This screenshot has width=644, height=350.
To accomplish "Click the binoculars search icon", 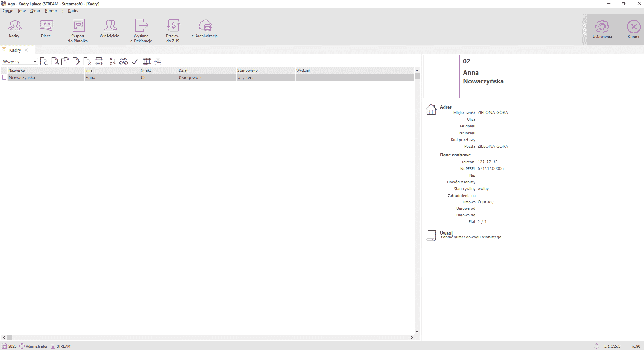I will [123, 61].
